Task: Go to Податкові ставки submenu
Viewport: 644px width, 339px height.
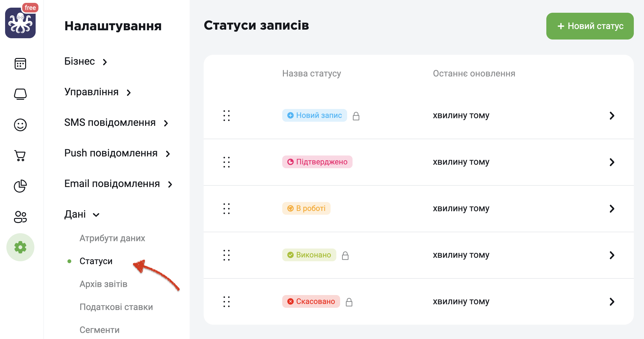Action: tap(116, 307)
